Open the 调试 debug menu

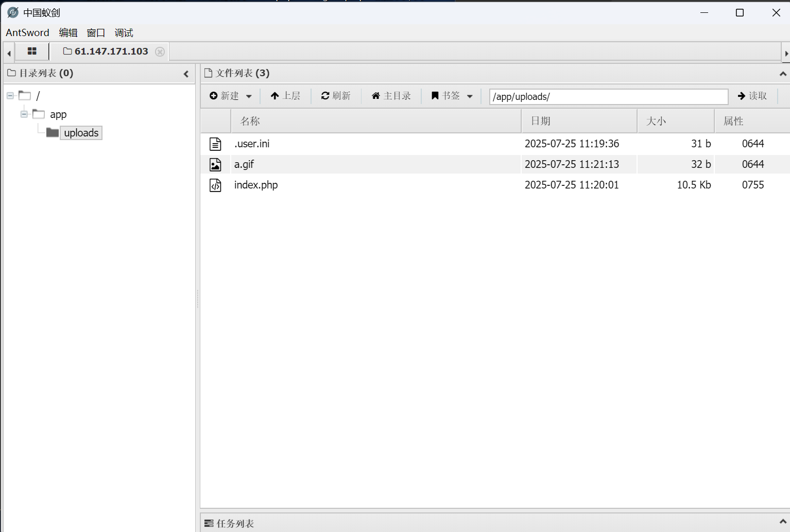coord(124,32)
